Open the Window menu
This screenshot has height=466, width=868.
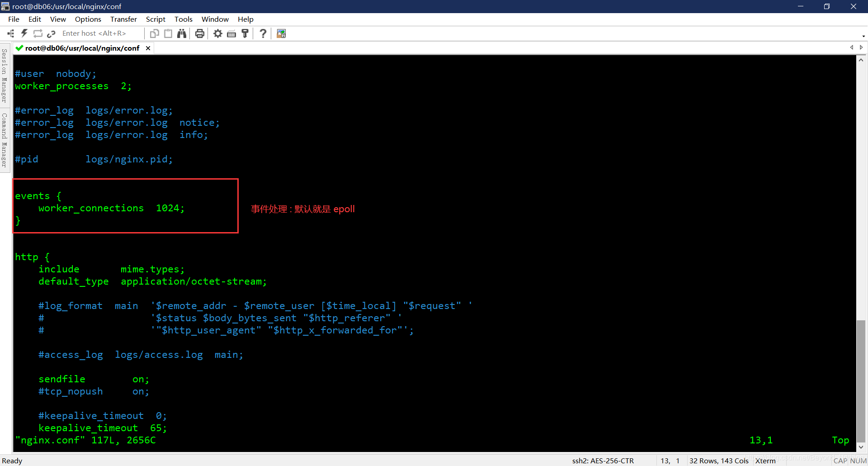215,19
